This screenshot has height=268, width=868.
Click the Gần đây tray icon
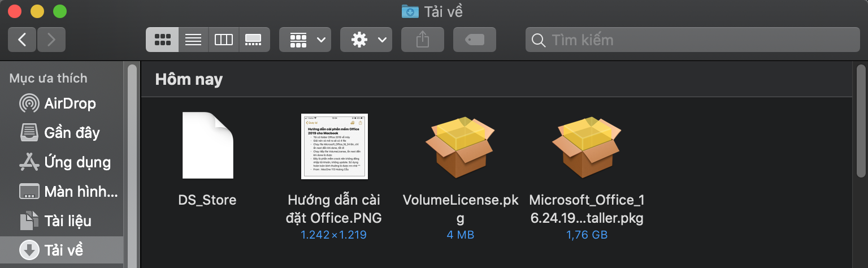coord(29,133)
